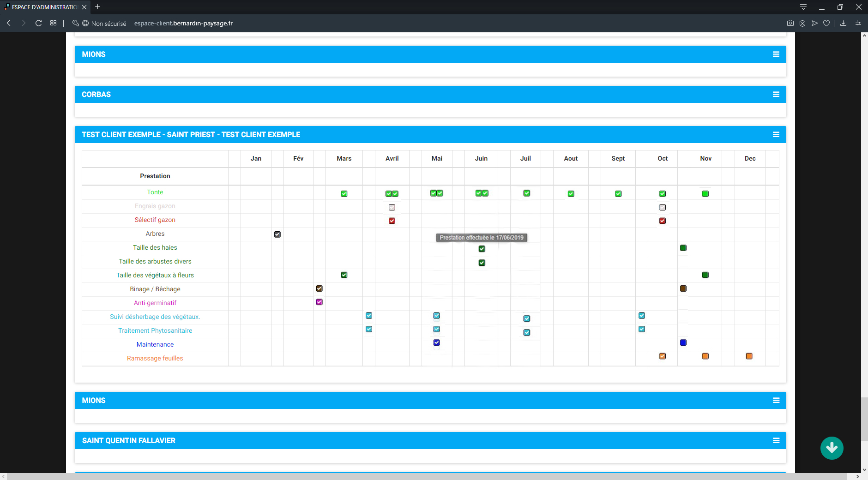This screenshot has width=868, height=480.
Task: Toggle Tonte checkbox in Sept
Action: click(x=618, y=194)
